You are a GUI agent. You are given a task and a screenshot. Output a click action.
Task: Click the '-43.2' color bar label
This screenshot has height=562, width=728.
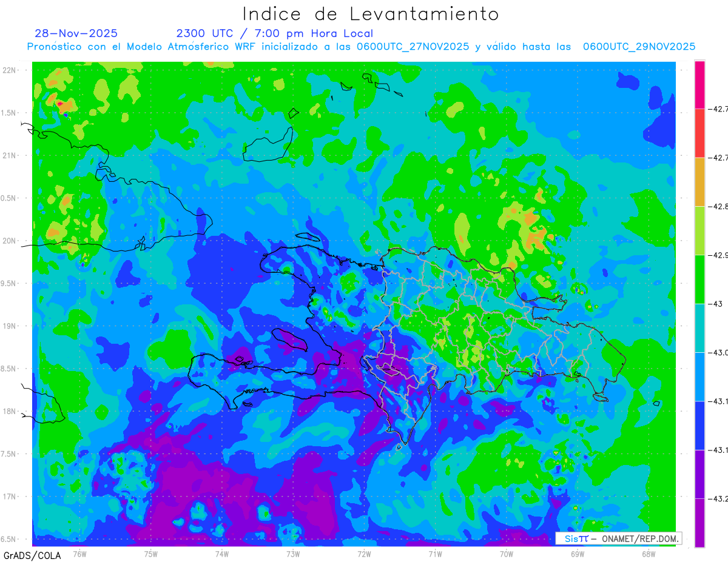(x=718, y=498)
